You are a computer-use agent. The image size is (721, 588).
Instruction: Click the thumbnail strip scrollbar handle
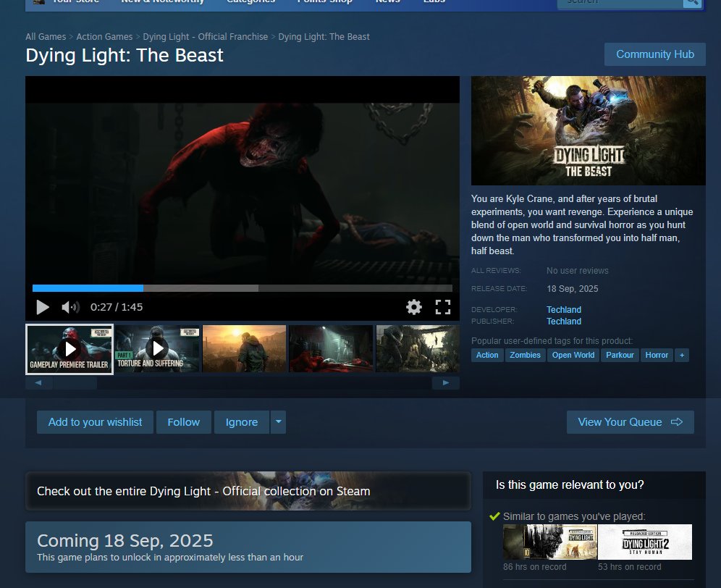pyautogui.click(x=75, y=383)
